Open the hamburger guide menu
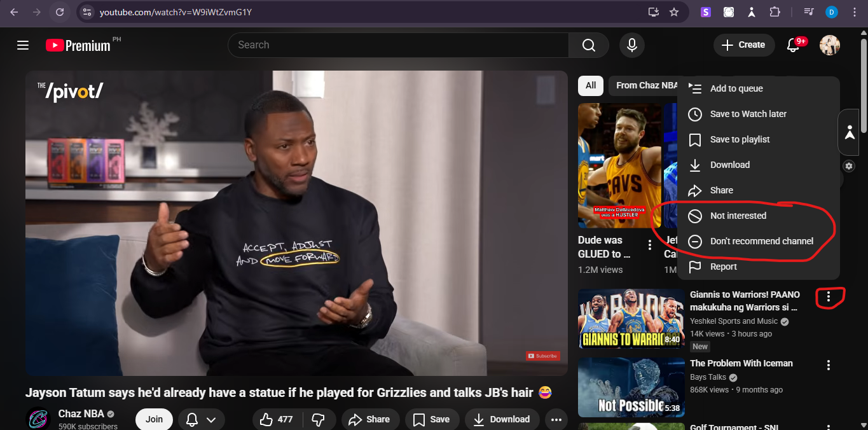868x430 pixels. tap(23, 45)
